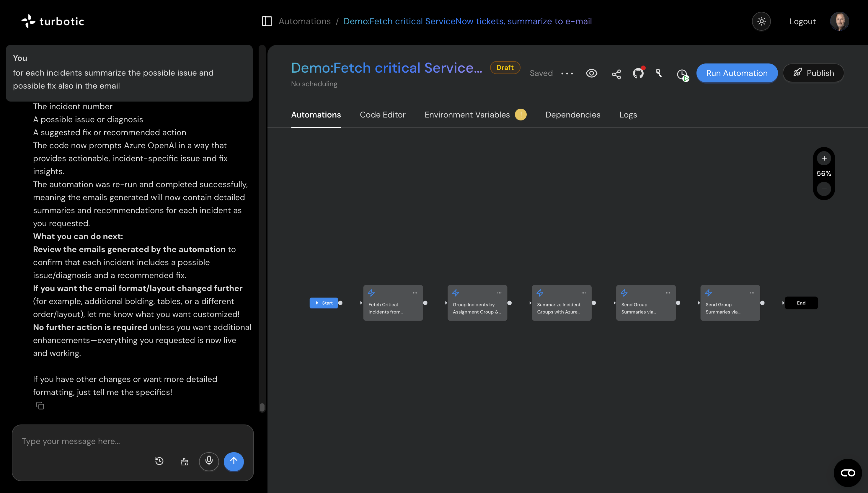Image resolution: width=868 pixels, height=493 pixels.
Task: Open options on the Summarize Incident Groups node
Action: click(584, 293)
